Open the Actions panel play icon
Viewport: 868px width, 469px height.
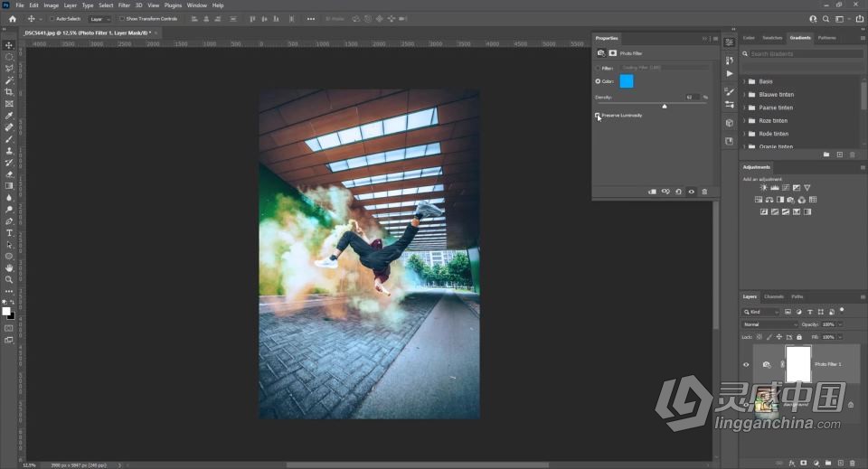(730, 73)
